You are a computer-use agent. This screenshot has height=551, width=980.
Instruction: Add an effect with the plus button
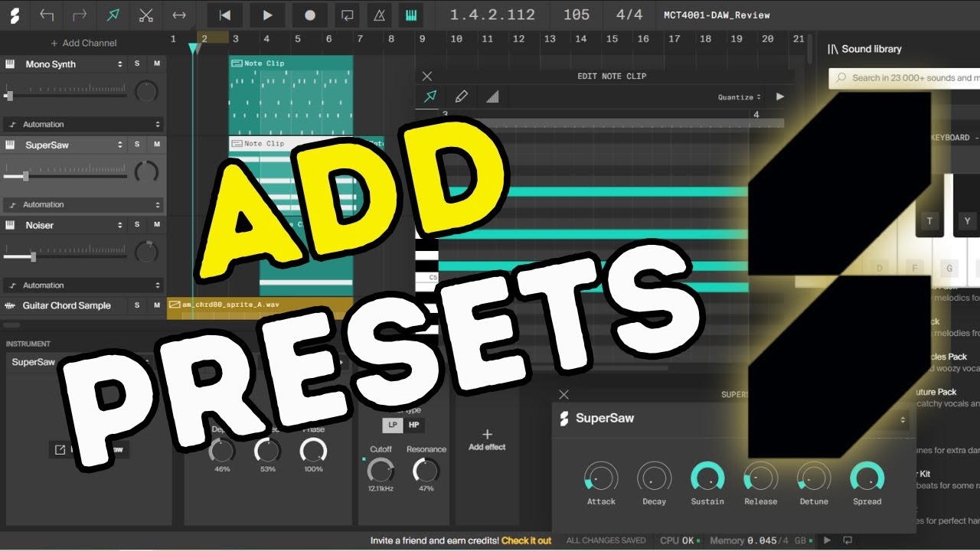click(487, 434)
